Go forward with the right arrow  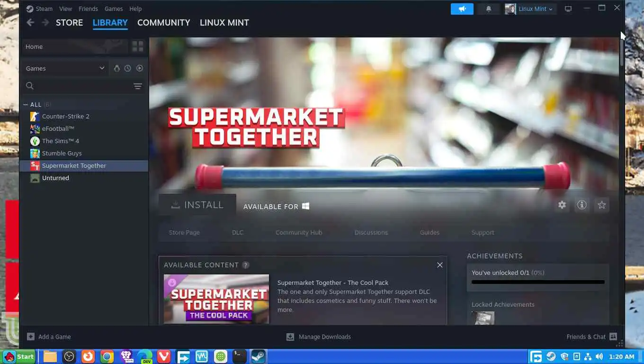45,22
